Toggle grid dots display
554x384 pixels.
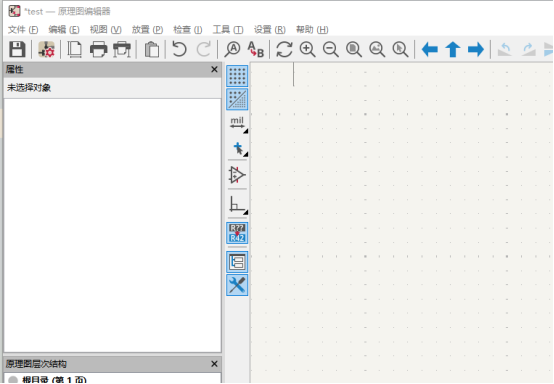pos(237,76)
